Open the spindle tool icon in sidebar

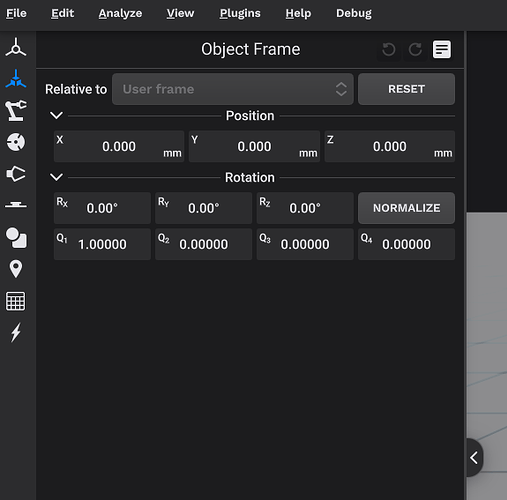(16, 174)
